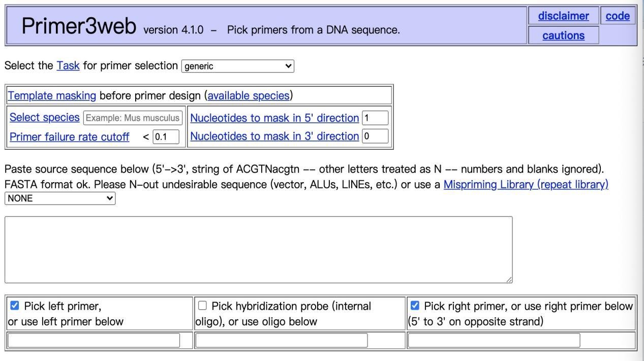Click the 5' direction mask value field
The height and width of the screenshot is (361, 644).
[x=375, y=118]
